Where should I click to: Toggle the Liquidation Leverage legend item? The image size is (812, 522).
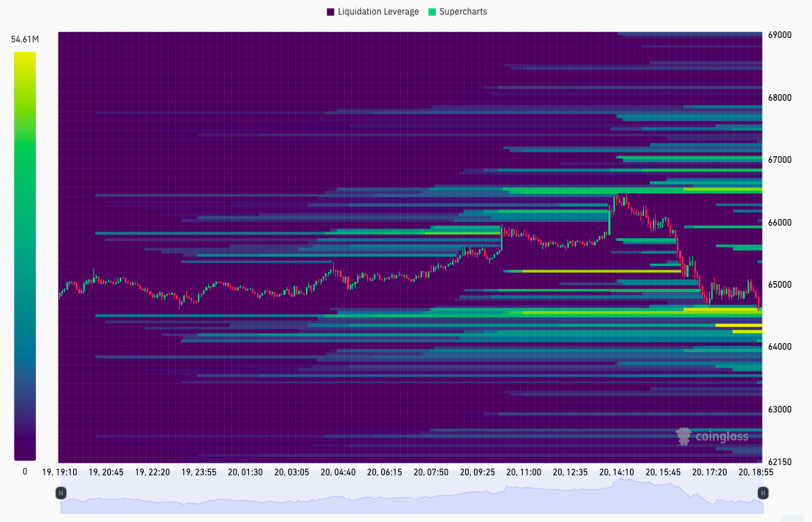(373, 12)
